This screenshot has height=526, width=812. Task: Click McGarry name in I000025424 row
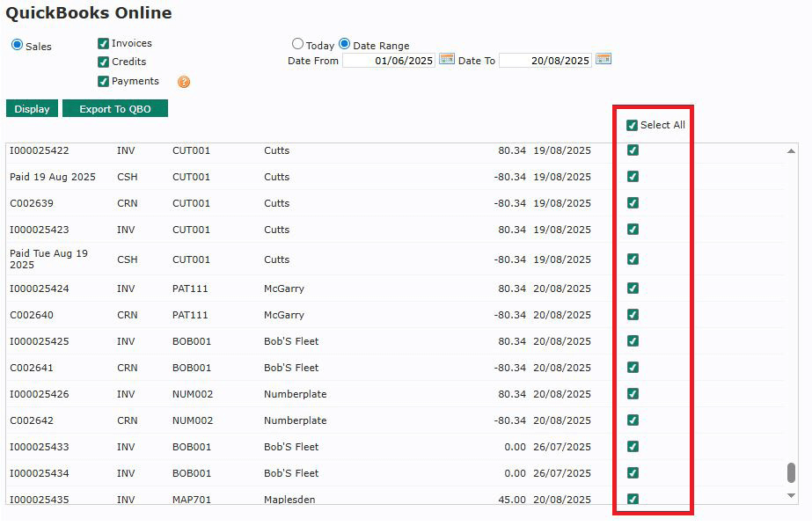click(284, 289)
